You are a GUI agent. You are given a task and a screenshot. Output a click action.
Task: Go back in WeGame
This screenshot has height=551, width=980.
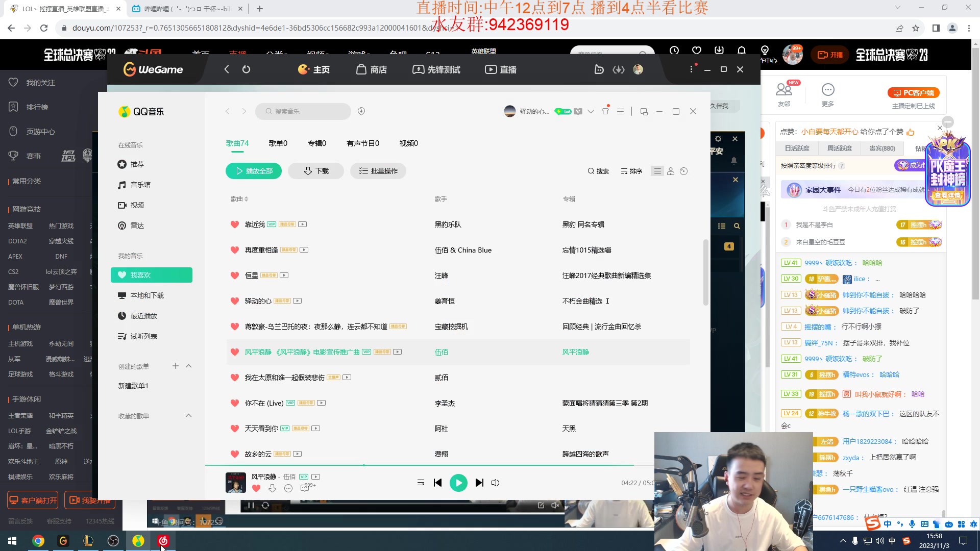pos(227,69)
